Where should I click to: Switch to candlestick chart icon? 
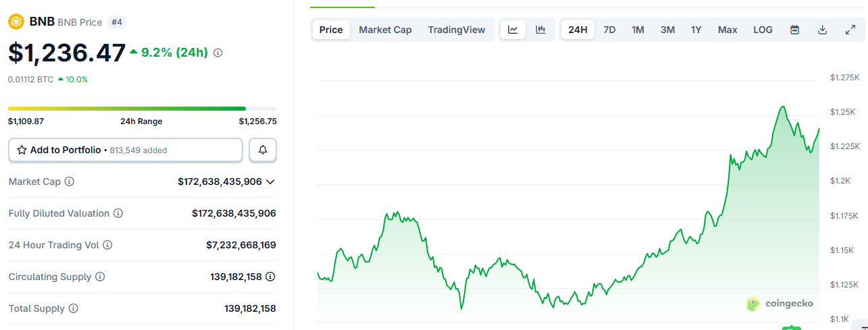click(540, 30)
